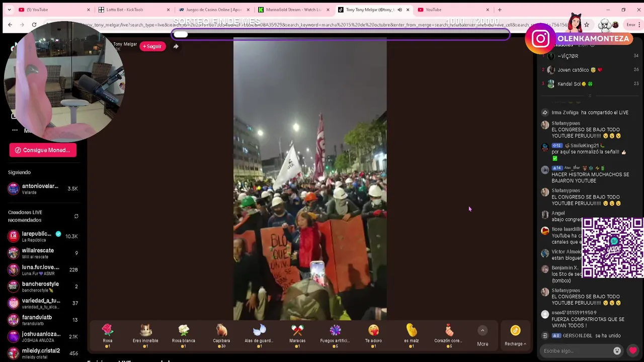The width and height of the screenshot is (644, 362).
Task: Open bancherostyle live channel
Action: [x=43, y=287]
